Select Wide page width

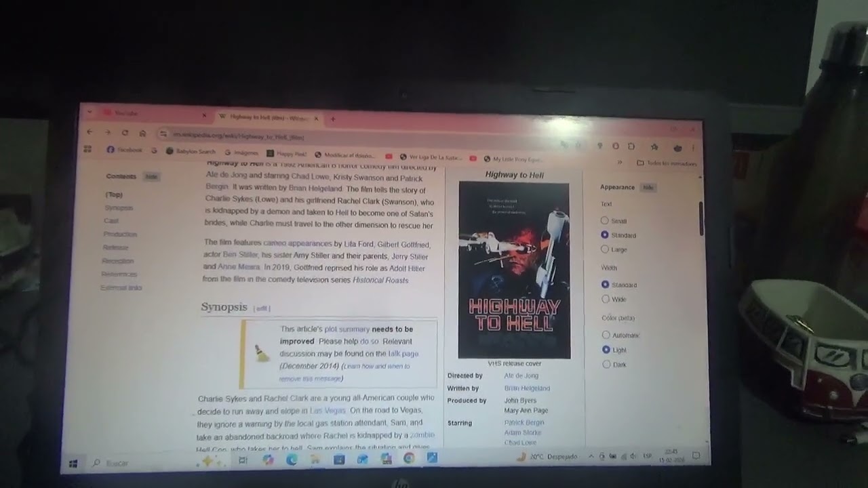(x=606, y=299)
